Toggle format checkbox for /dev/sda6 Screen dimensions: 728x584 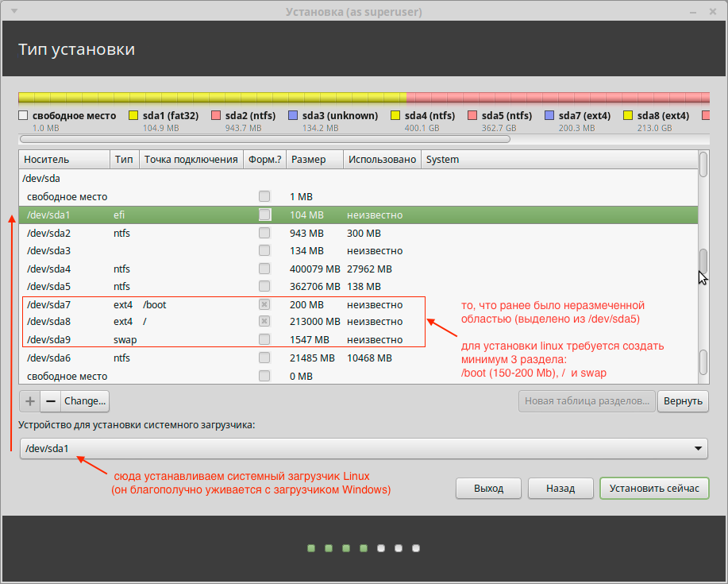(264, 358)
